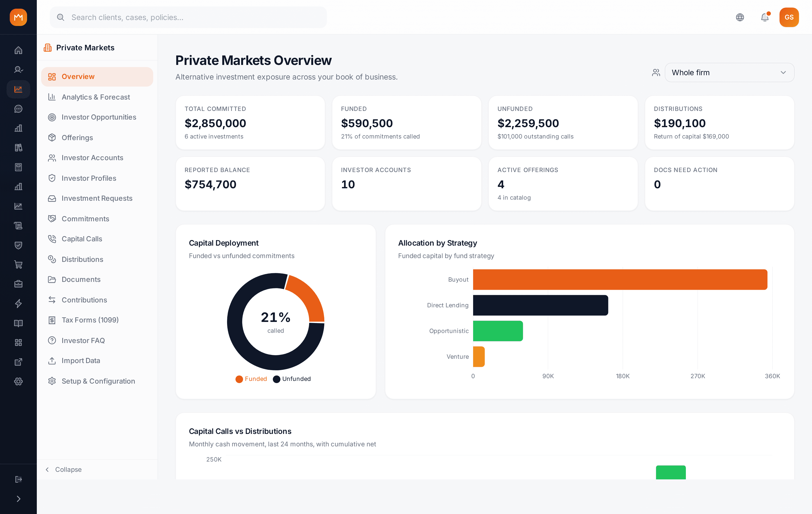Click the Private Markets header building icon
Image resolution: width=812 pixels, height=514 pixels.
(48, 48)
